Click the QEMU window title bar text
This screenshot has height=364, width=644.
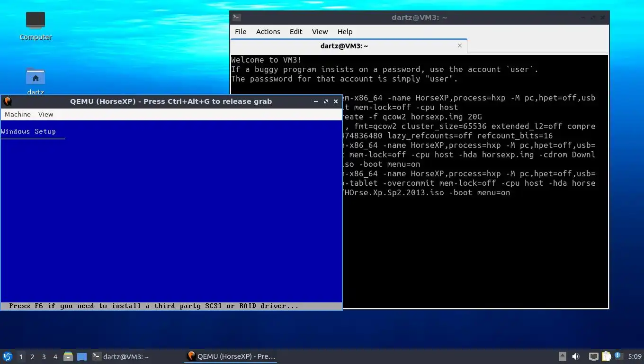click(171, 101)
